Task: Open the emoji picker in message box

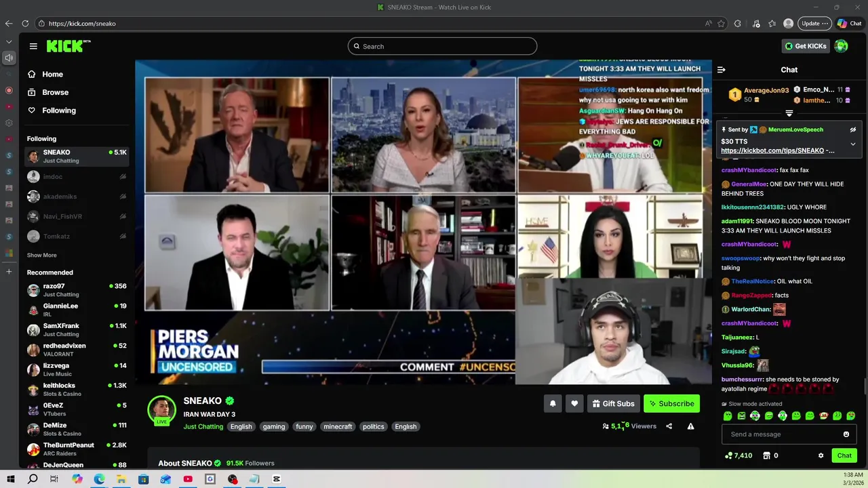Action: (846, 434)
